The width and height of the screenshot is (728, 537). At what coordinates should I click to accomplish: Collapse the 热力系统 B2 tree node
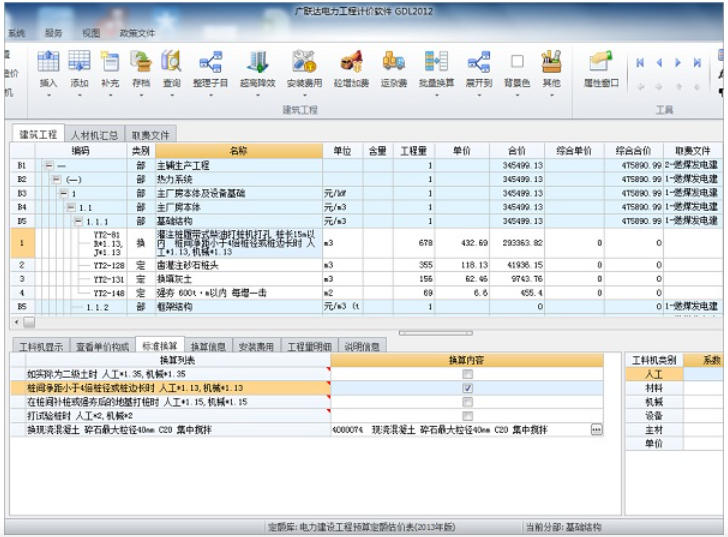55,179
